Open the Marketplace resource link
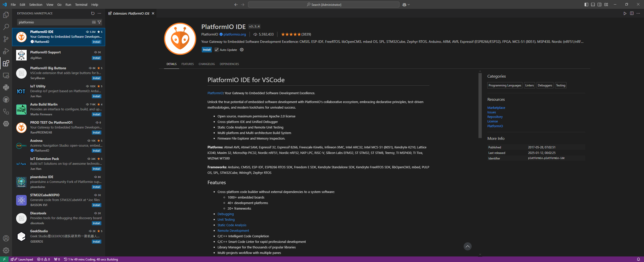This screenshot has width=644, height=262. click(496, 108)
